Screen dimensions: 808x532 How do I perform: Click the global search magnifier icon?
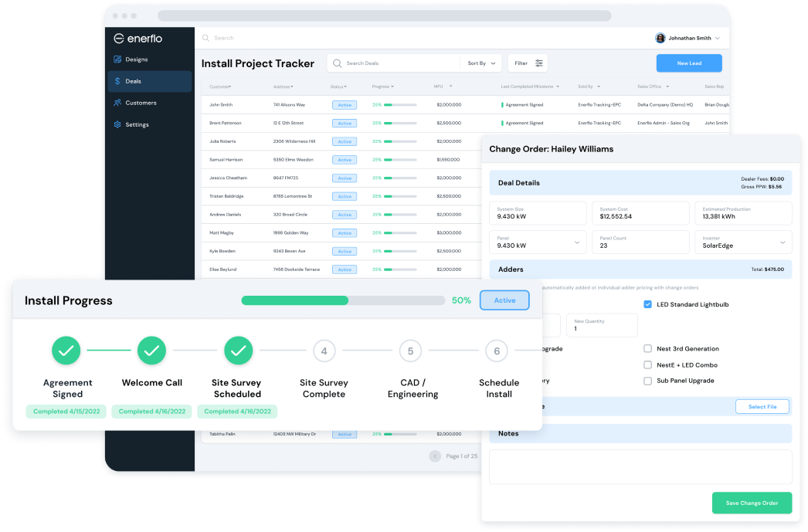(x=204, y=37)
